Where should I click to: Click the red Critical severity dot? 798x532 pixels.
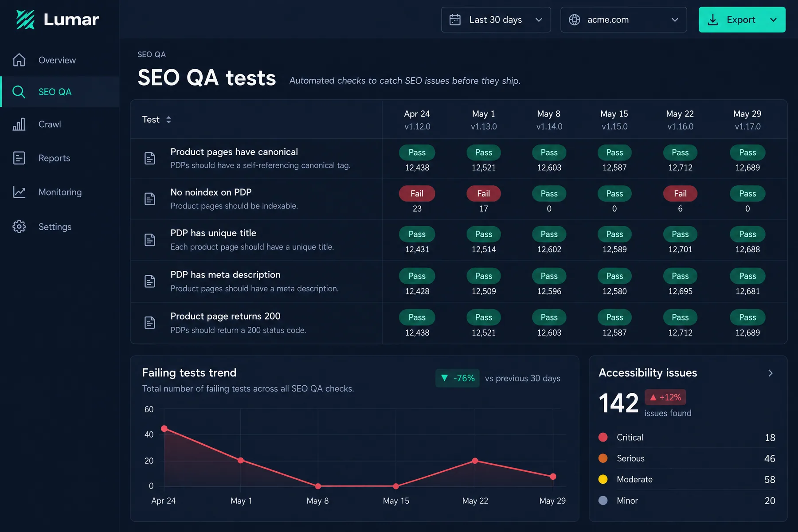click(x=603, y=437)
